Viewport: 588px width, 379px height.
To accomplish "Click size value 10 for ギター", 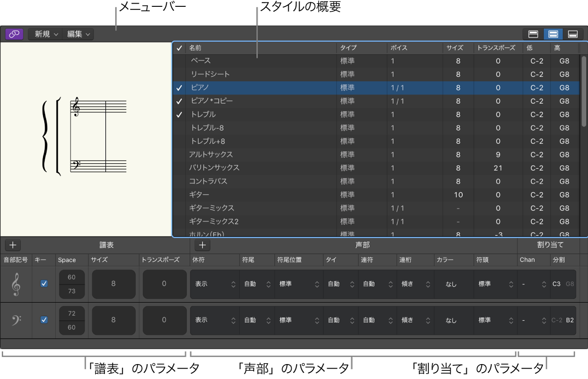I will coord(458,195).
